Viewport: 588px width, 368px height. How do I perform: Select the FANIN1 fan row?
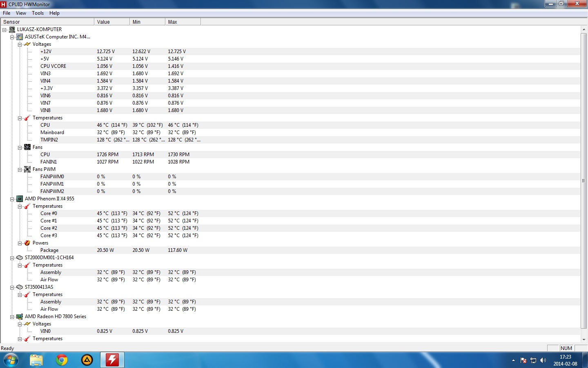[290, 162]
